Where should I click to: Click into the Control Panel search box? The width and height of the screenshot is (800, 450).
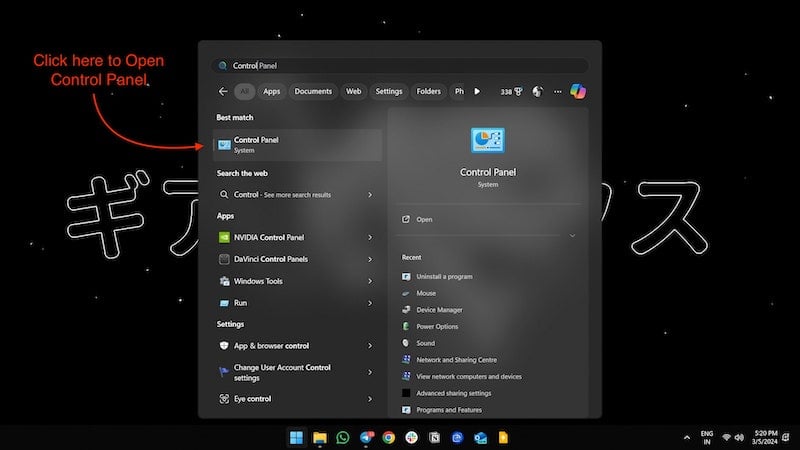point(400,65)
